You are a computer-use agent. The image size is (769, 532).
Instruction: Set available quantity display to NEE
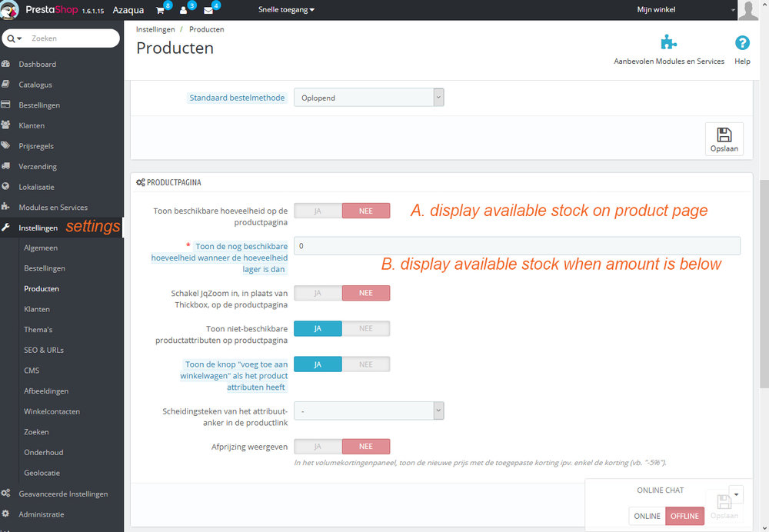click(366, 211)
